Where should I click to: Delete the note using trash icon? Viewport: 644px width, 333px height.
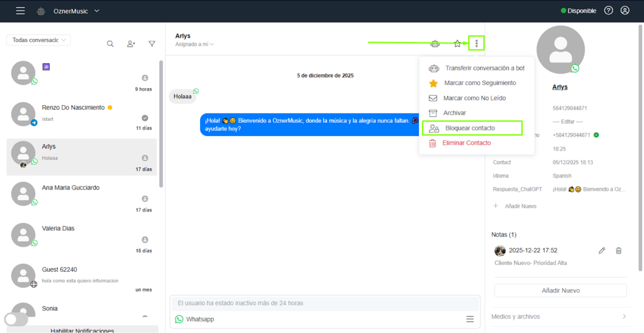(x=618, y=251)
